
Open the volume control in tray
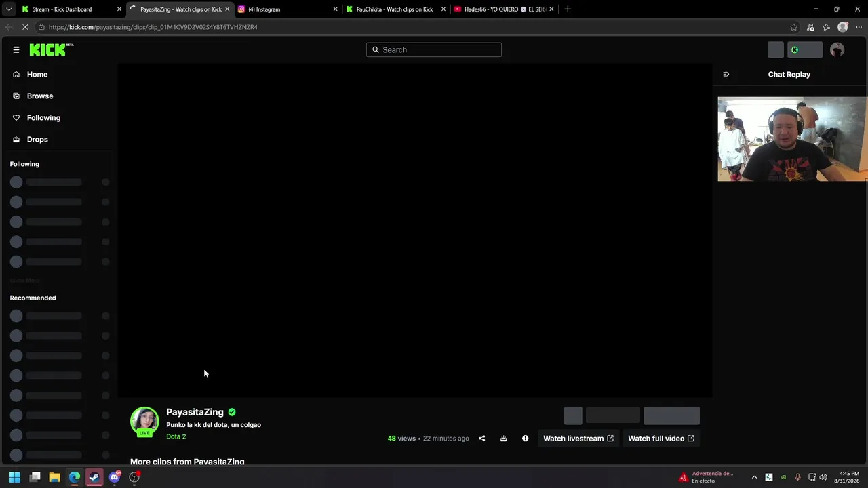pyautogui.click(x=823, y=477)
